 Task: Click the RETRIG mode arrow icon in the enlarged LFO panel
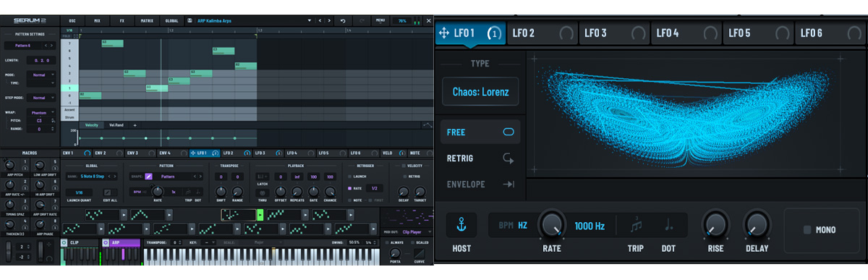coord(509,158)
